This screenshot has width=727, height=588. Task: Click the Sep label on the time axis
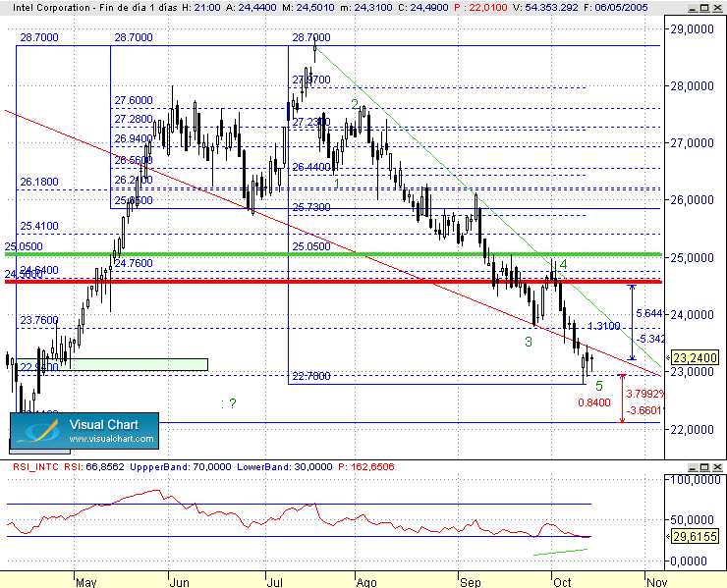click(x=471, y=582)
